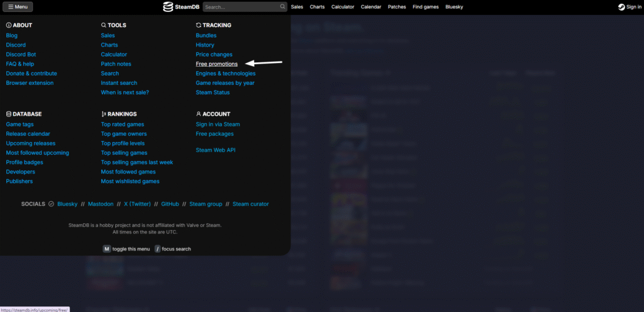Click the search magnifier icon
The width and height of the screenshot is (644, 312).
(x=282, y=6)
